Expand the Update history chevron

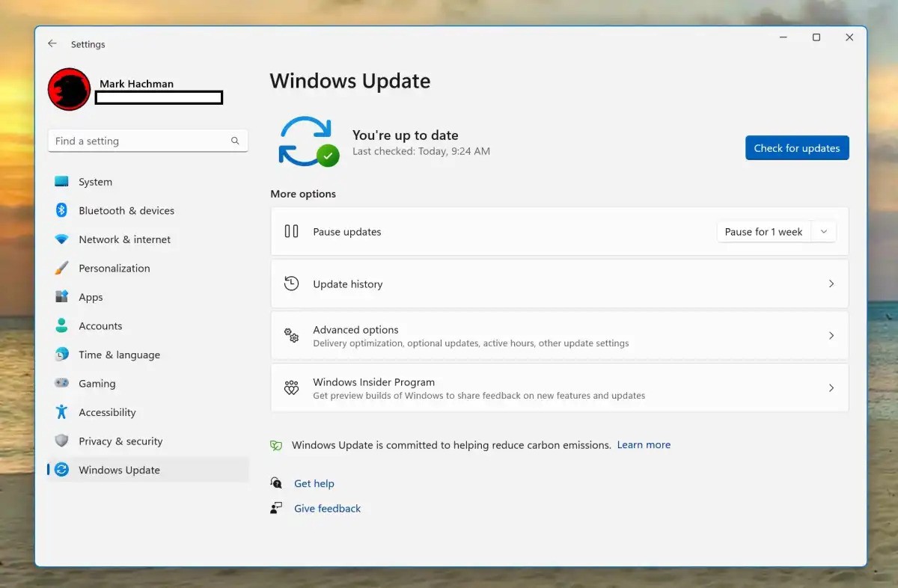click(831, 284)
